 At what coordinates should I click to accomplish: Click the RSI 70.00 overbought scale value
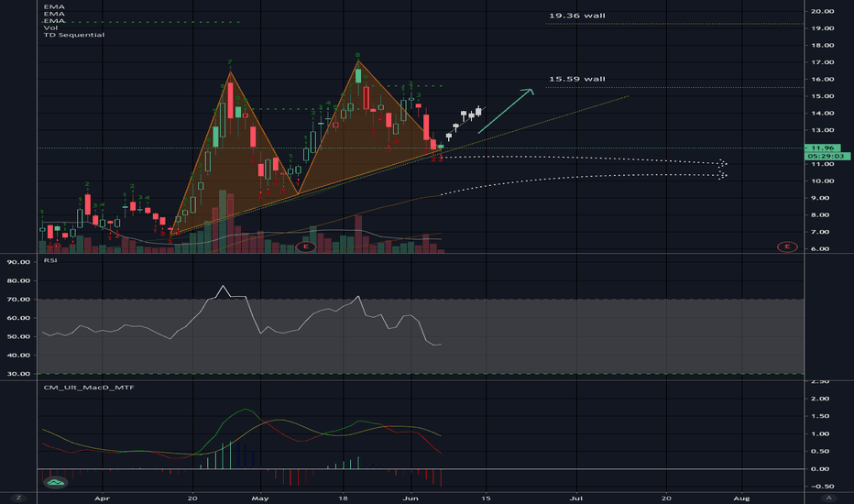19,299
